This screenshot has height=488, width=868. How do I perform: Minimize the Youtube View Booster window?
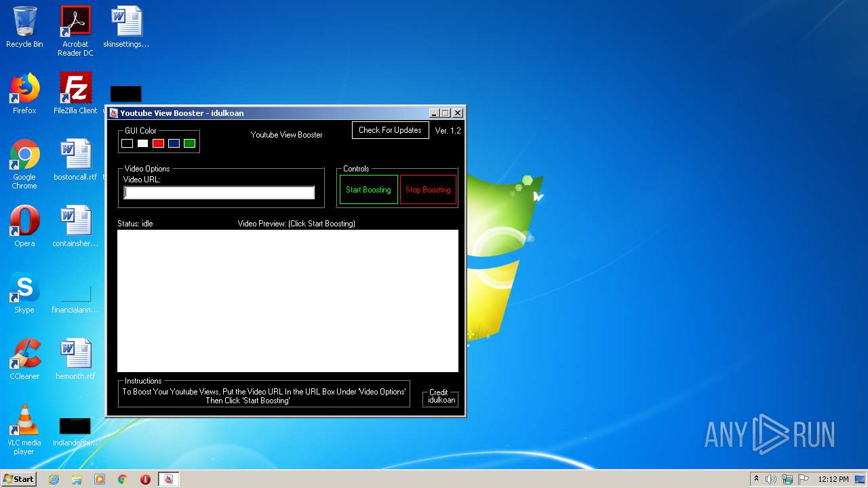pos(435,113)
